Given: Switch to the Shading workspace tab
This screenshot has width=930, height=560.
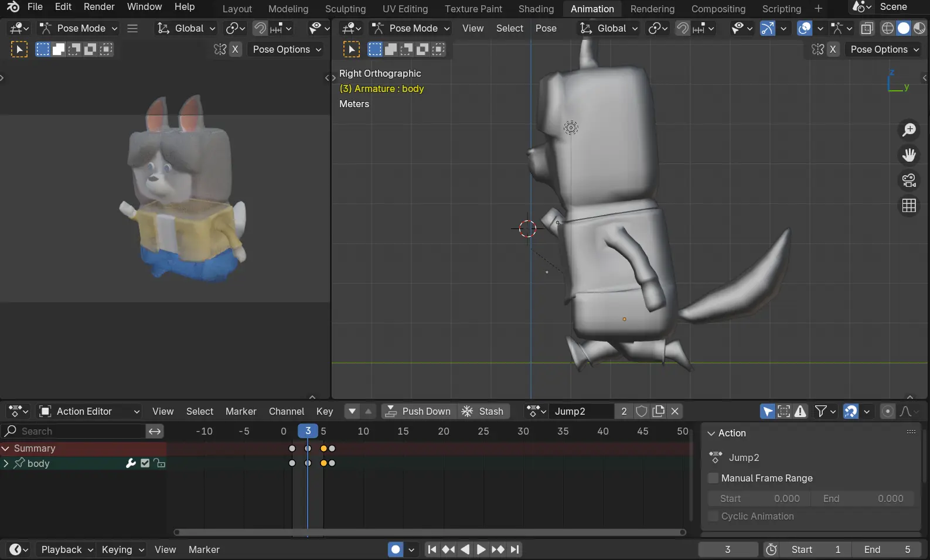Looking at the screenshot, I should [x=536, y=9].
